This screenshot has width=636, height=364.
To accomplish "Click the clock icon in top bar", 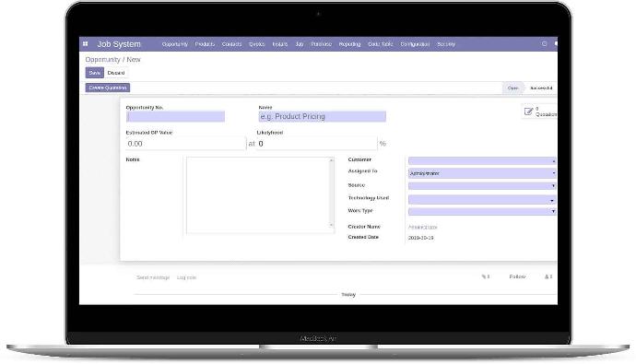I will click(x=545, y=44).
